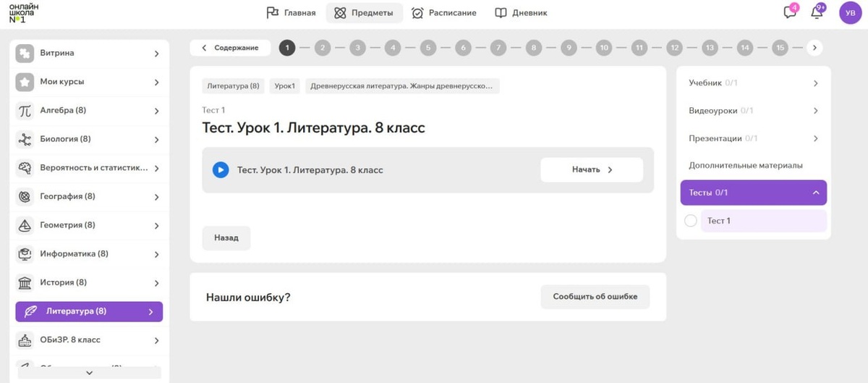This screenshot has width=868, height=383.
Task: Select lesson step 8
Action: click(x=533, y=48)
